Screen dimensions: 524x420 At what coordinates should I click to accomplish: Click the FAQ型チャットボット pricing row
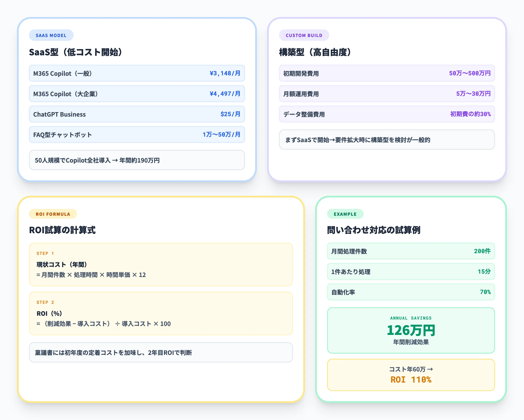137,134
